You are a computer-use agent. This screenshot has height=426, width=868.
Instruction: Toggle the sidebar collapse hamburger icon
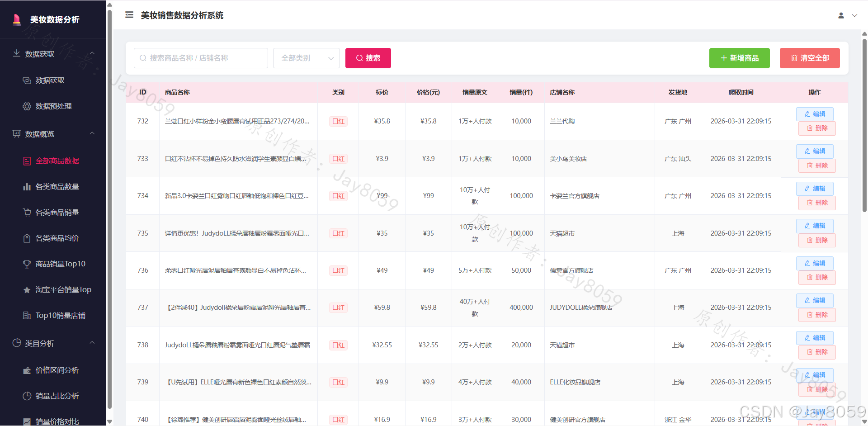129,15
